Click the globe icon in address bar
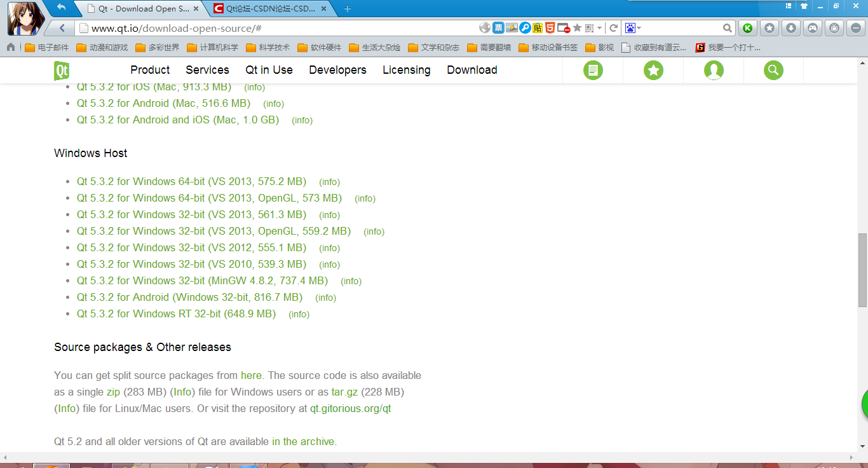Screen dimensions: 868x468 point(485,27)
